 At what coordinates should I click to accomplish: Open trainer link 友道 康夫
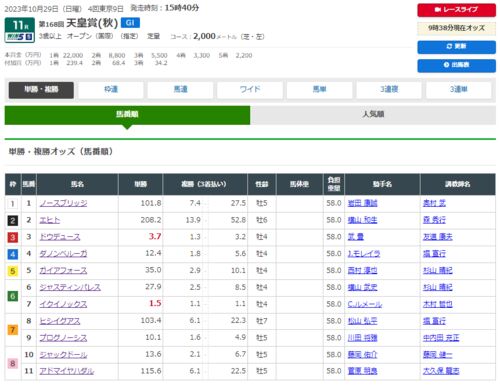pos(438,237)
